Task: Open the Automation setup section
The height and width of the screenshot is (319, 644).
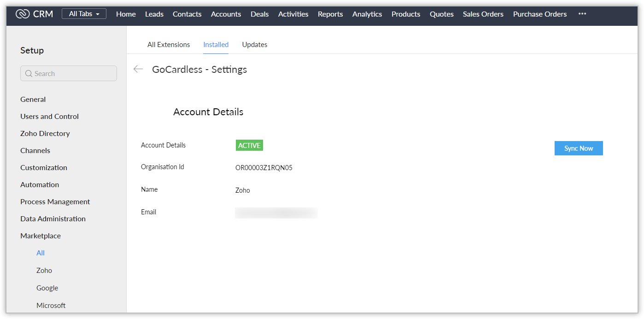Action: pyautogui.click(x=40, y=184)
